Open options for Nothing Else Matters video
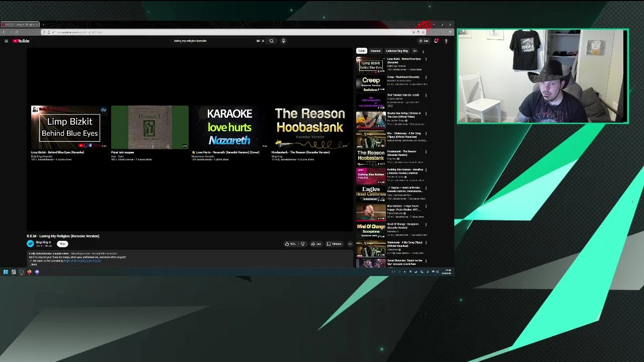The height and width of the screenshot is (362, 644). [x=426, y=169]
